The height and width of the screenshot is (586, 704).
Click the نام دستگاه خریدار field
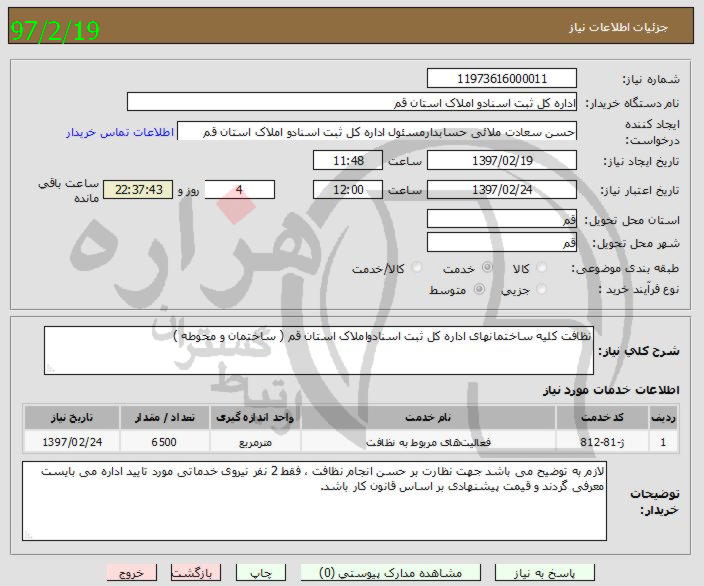click(x=352, y=102)
